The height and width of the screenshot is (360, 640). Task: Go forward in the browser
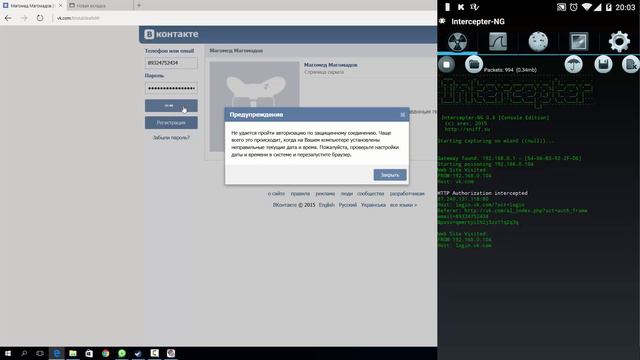pyautogui.click(x=24, y=18)
